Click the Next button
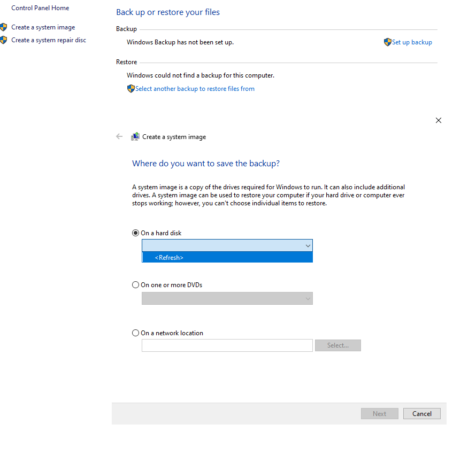476x470 pixels. [x=380, y=413]
